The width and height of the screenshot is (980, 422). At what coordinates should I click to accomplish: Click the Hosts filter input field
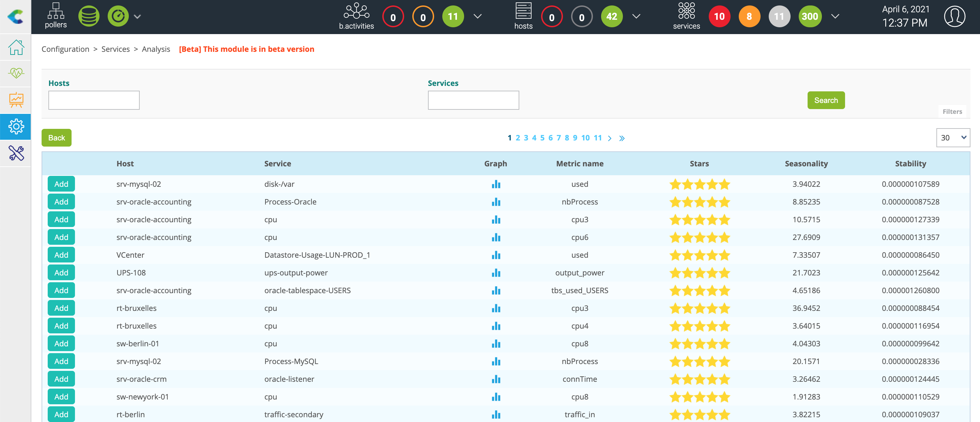[x=94, y=100]
